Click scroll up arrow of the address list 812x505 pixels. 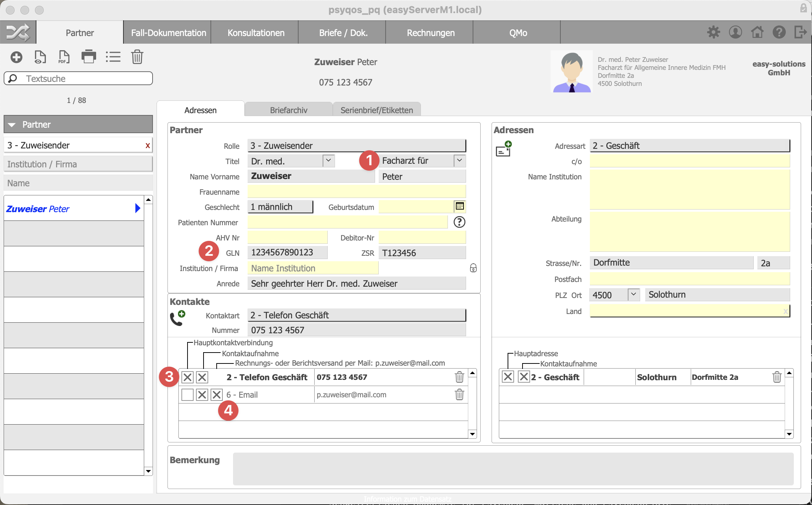(x=789, y=373)
